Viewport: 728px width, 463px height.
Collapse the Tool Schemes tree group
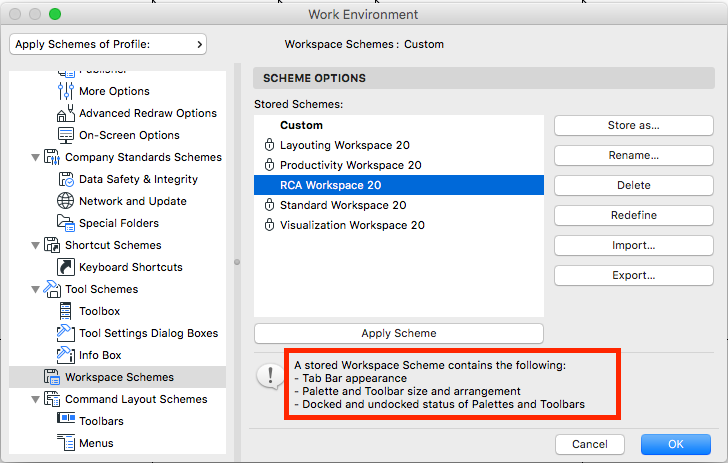[36, 290]
